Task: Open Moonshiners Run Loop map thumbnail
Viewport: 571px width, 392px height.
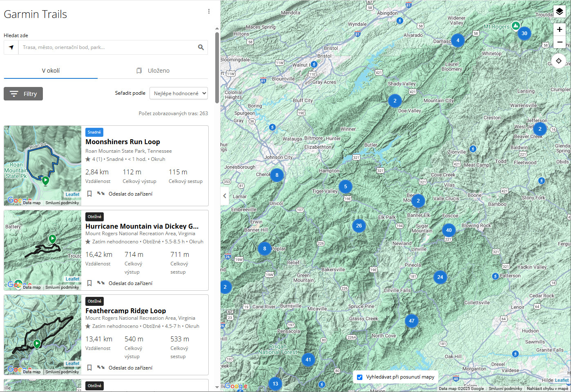Action: point(42,165)
